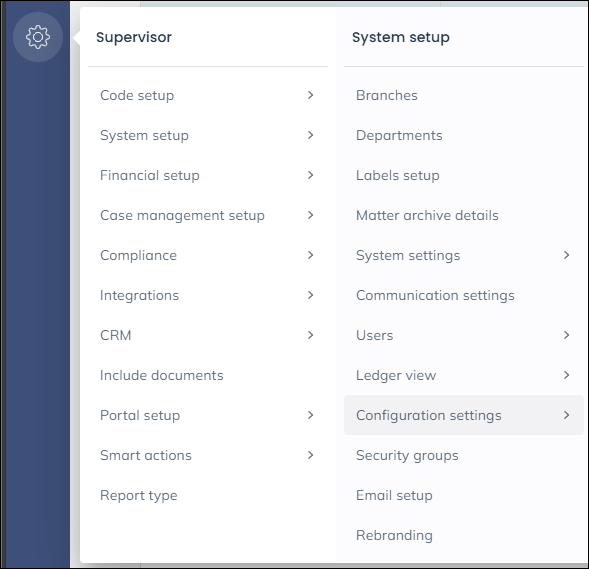Go to Email setup
The height and width of the screenshot is (569, 589).
click(x=394, y=495)
